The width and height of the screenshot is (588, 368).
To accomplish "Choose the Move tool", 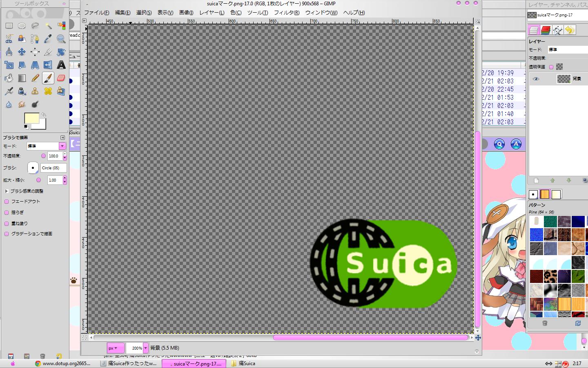I will tap(22, 52).
